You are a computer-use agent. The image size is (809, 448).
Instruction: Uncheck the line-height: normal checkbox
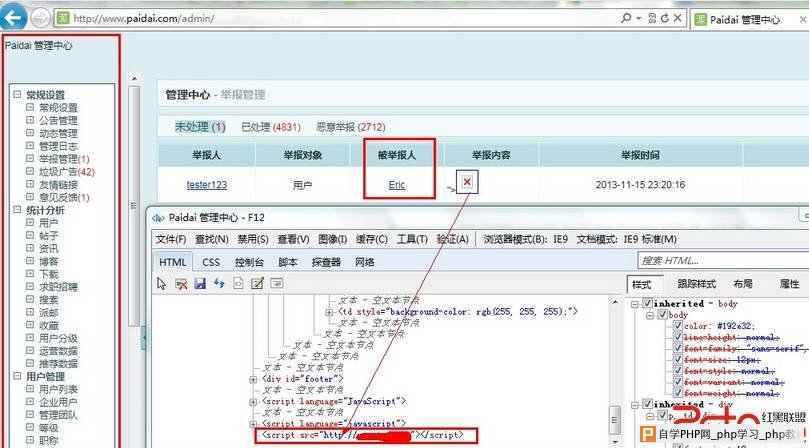(678, 337)
